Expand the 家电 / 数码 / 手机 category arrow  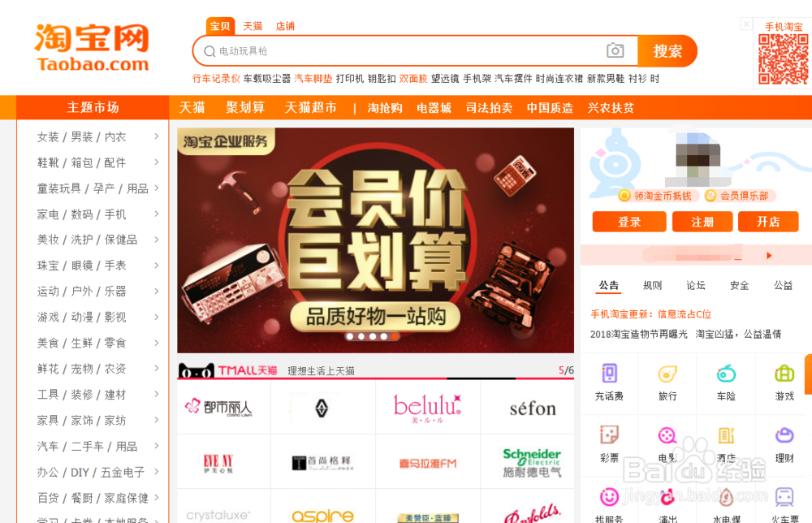(x=157, y=214)
